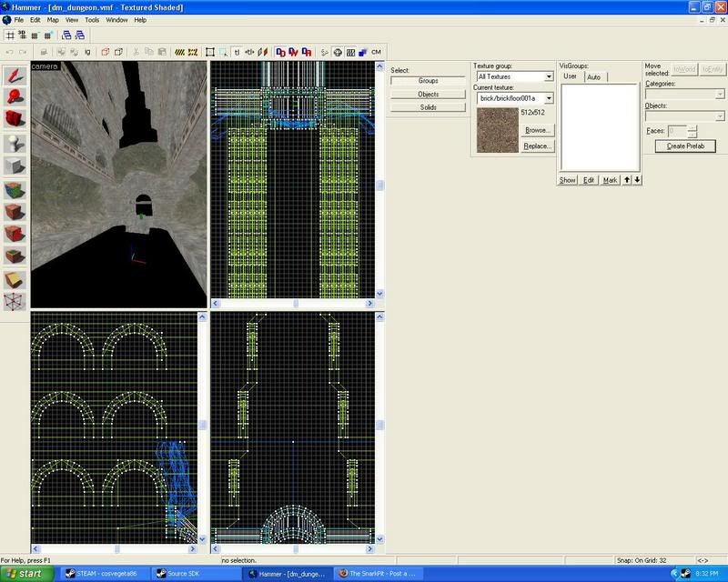Click the VisGroups move-up arrow
Screen dimensions: 728x582
(x=627, y=180)
